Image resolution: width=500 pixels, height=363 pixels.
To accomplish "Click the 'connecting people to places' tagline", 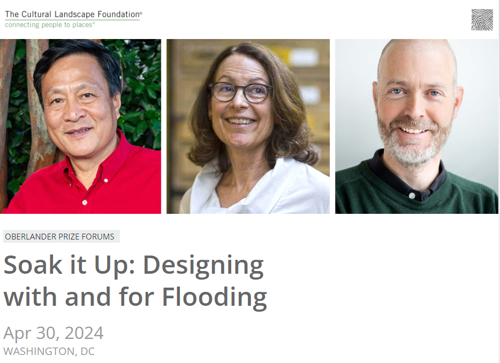I will point(50,25).
